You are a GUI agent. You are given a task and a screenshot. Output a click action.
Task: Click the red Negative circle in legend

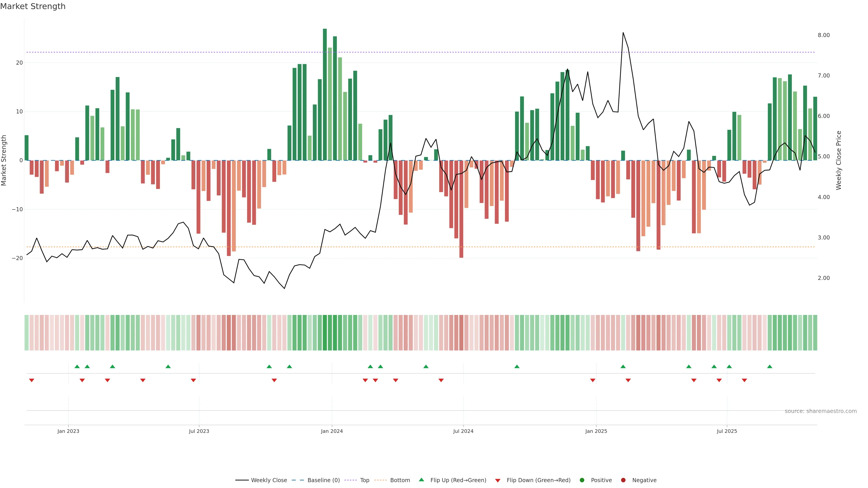pos(623,480)
